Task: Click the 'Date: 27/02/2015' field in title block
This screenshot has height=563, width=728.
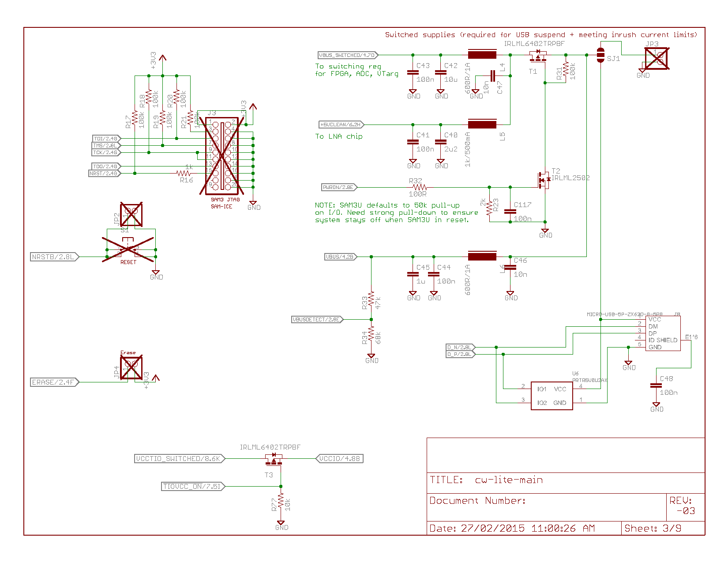Action: point(512,528)
